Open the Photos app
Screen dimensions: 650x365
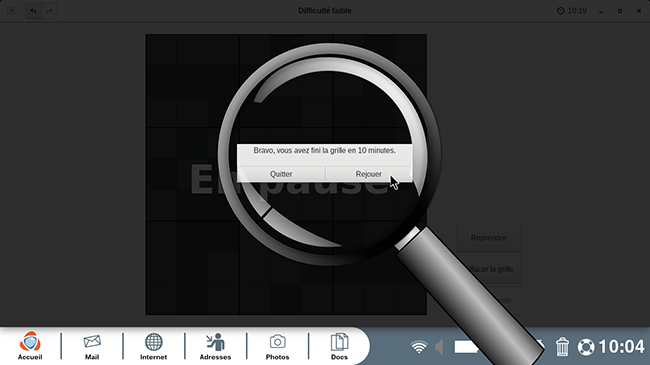click(x=277, y=346)
